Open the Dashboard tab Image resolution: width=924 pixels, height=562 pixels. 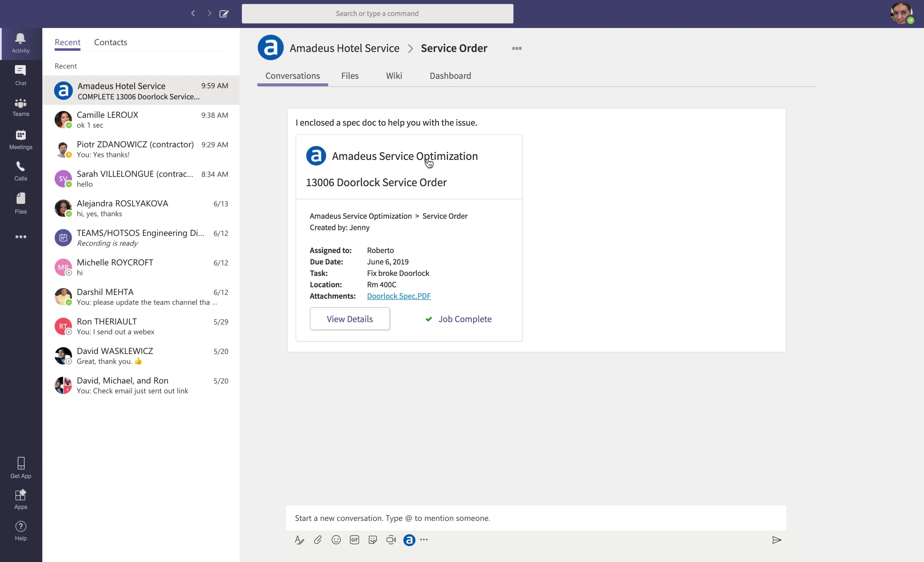[x=450, y=76]
